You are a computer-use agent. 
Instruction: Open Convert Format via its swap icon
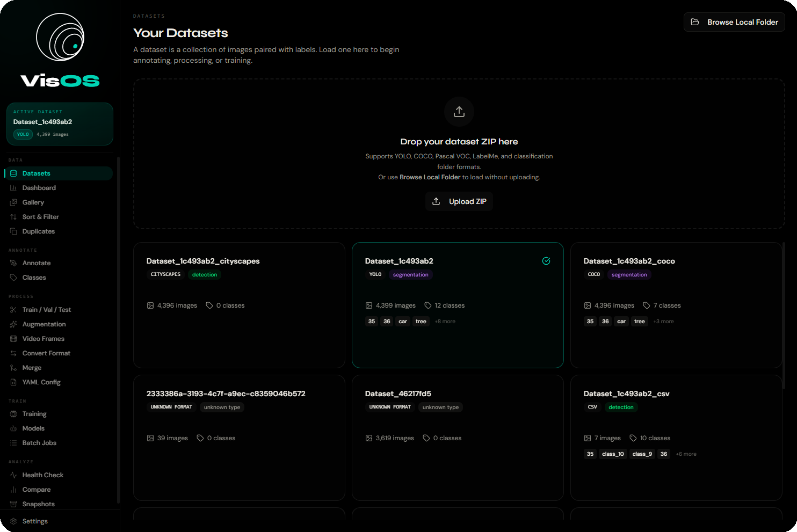[15, 353]
